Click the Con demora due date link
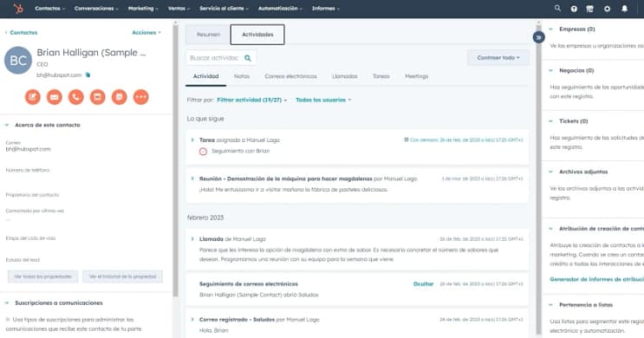Screen dimensions: 644x338 (x=466, y=140)
